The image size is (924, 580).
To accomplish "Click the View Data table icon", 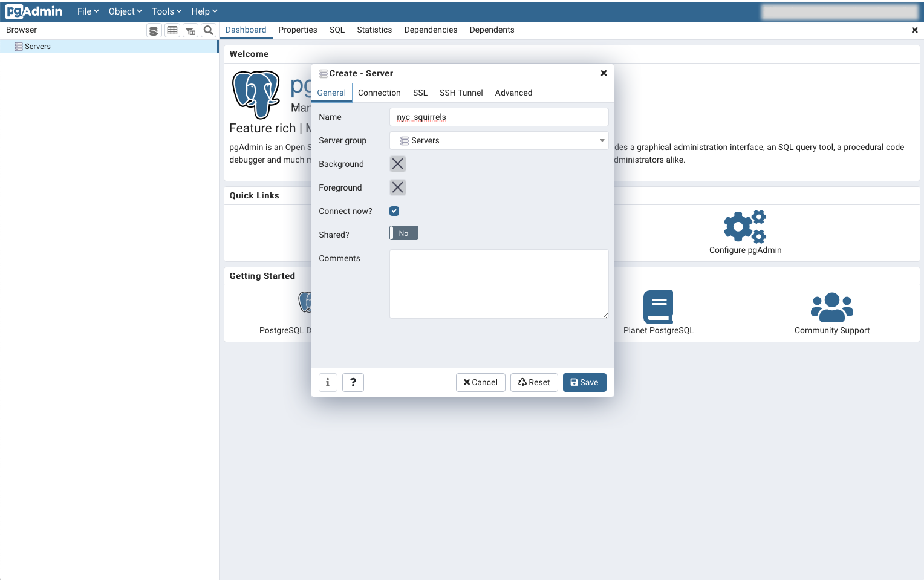I will click(x=172, y=30).
